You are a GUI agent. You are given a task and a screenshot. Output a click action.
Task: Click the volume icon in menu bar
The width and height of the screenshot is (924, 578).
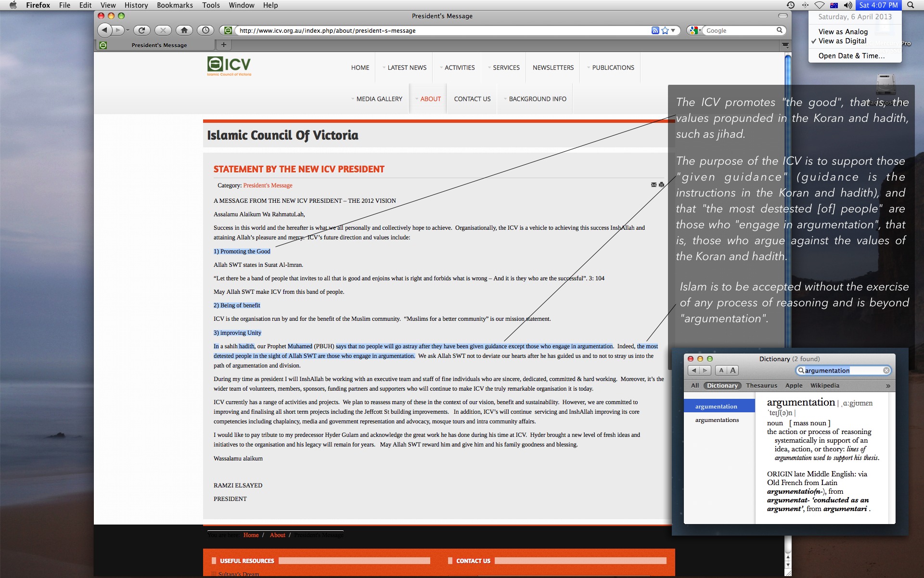[x=847, y=5]
